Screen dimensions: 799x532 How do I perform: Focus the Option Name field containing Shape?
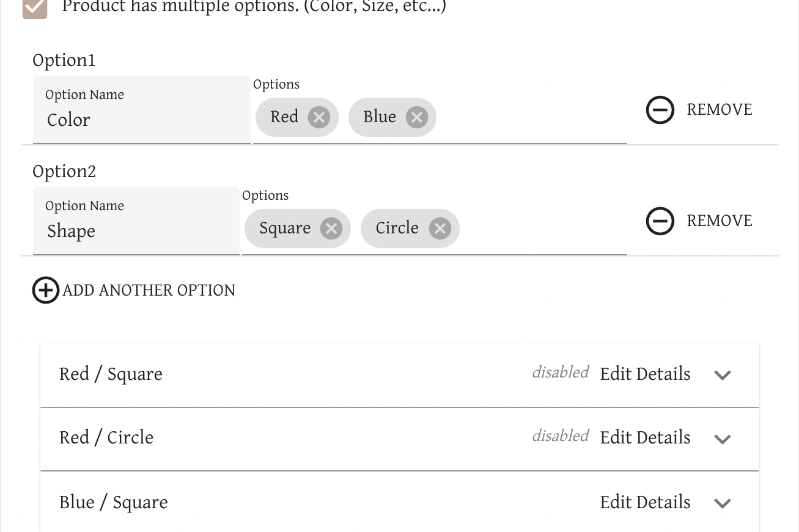tap(136, 221)
